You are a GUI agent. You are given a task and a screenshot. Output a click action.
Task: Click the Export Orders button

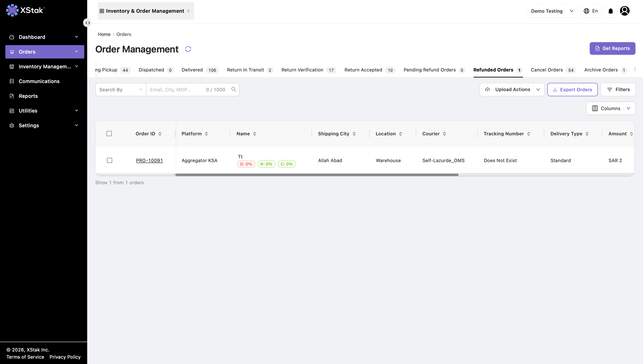pyautogui.click(x=572, y=90)
